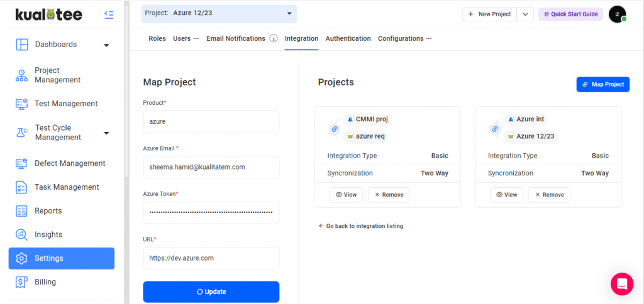This screenshot has height=304, width=644.
Task: Click the Defect Management icon
Action: pos(21,163)
